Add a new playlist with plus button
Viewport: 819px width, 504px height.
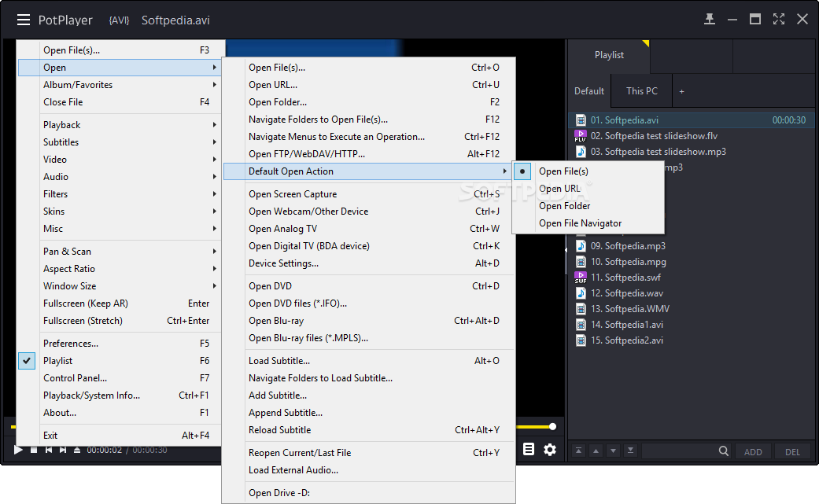[x=681, y=91]
